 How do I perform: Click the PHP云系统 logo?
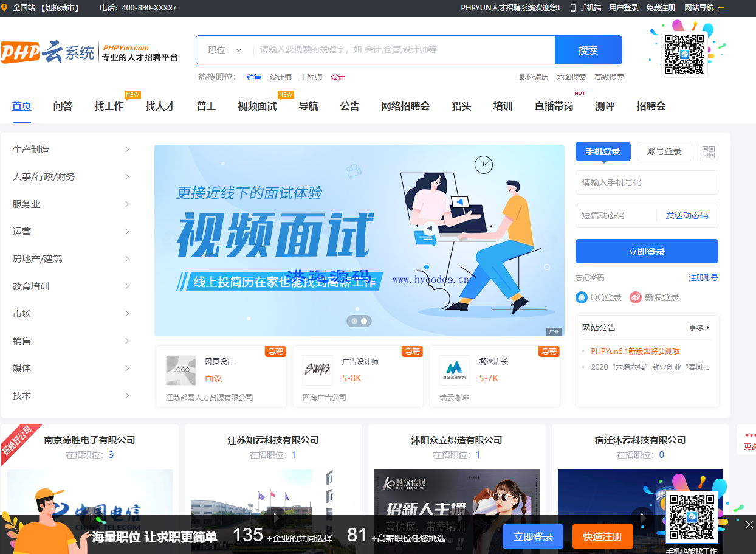point(48,52)
